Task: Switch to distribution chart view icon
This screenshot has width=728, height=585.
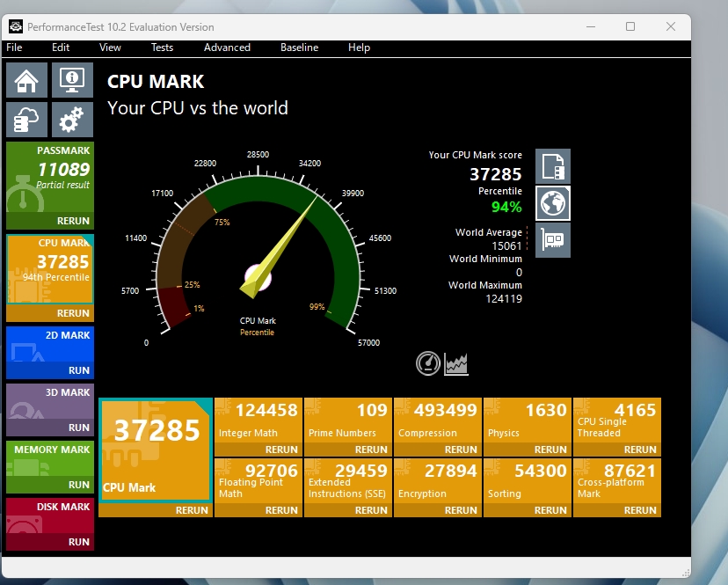Action: click(456, 363)
